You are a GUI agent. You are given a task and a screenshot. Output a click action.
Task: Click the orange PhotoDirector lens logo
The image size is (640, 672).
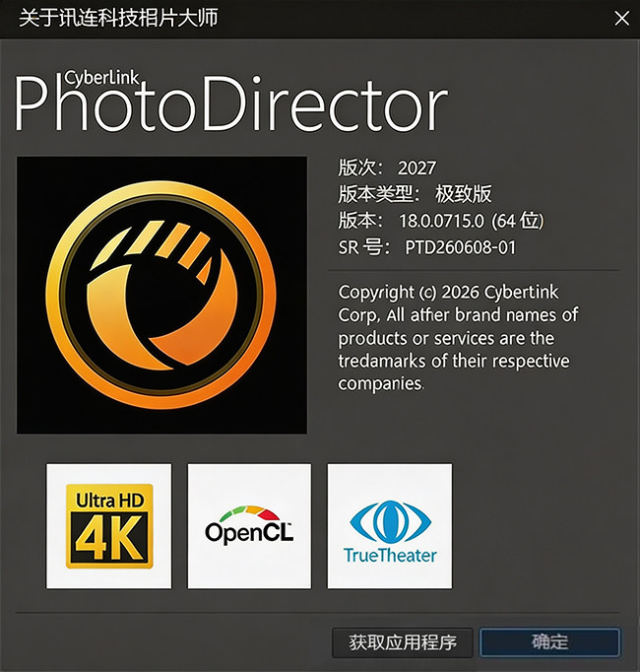pos(161,295)
